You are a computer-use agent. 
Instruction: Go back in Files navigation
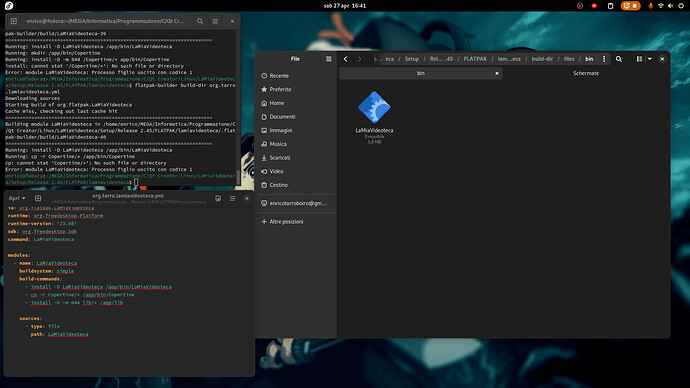point(345,59)
